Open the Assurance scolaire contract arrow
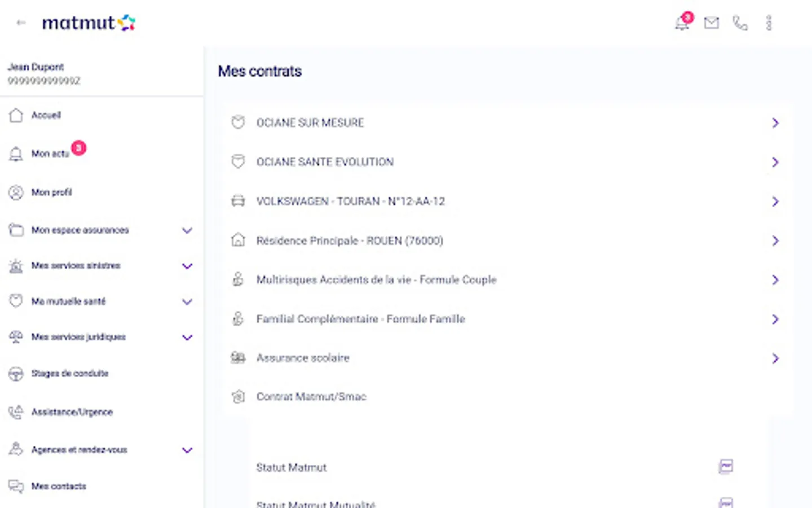 [x=775, y=358]
